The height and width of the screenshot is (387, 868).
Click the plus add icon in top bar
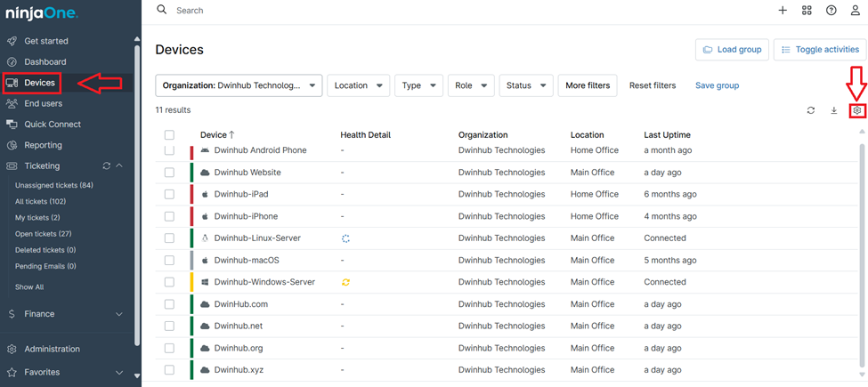783,11
